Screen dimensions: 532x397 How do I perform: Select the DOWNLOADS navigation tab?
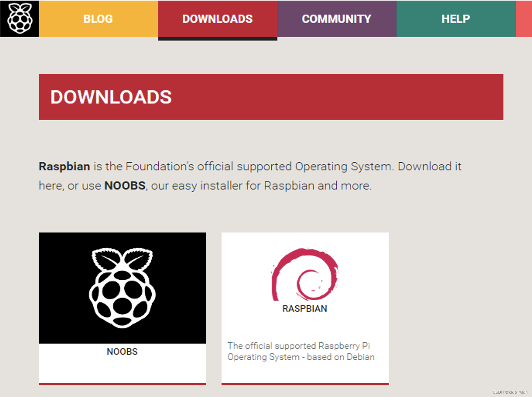(218, 19)
